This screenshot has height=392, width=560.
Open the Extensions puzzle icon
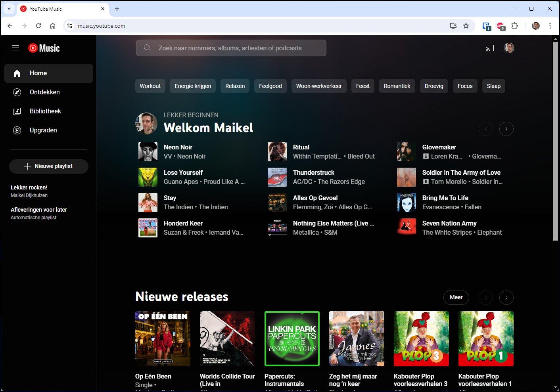coord(515,26)
